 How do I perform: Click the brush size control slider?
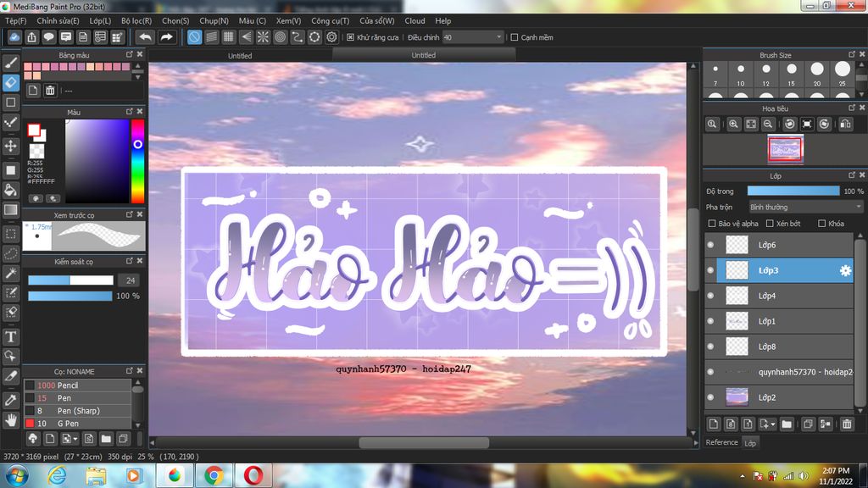tap(70, 280)
